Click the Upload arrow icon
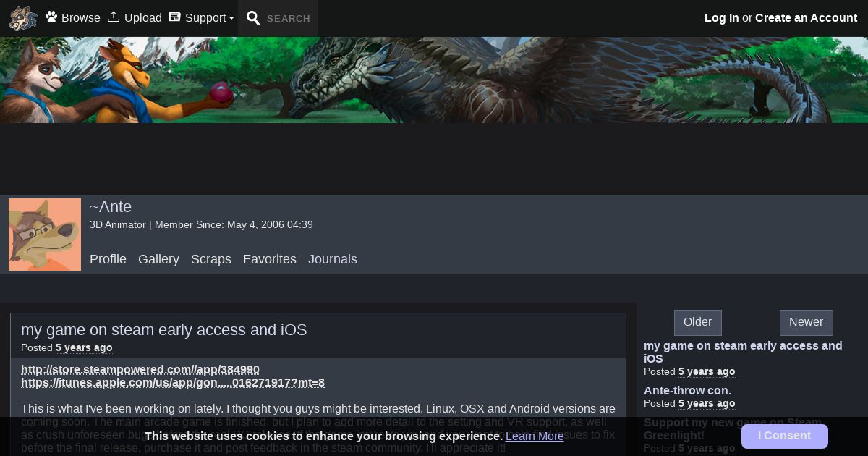This screenshot has height=456, width=868. click(x=114, y=17)
